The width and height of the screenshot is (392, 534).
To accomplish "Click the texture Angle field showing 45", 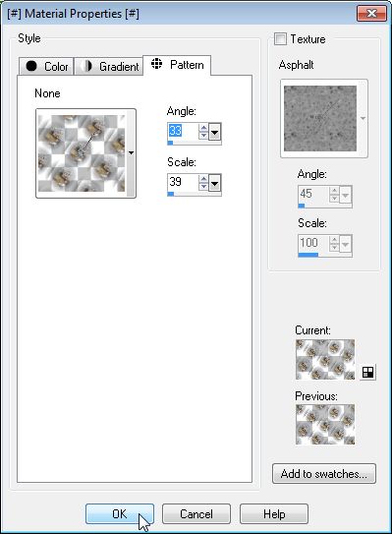I will point(313,194).
